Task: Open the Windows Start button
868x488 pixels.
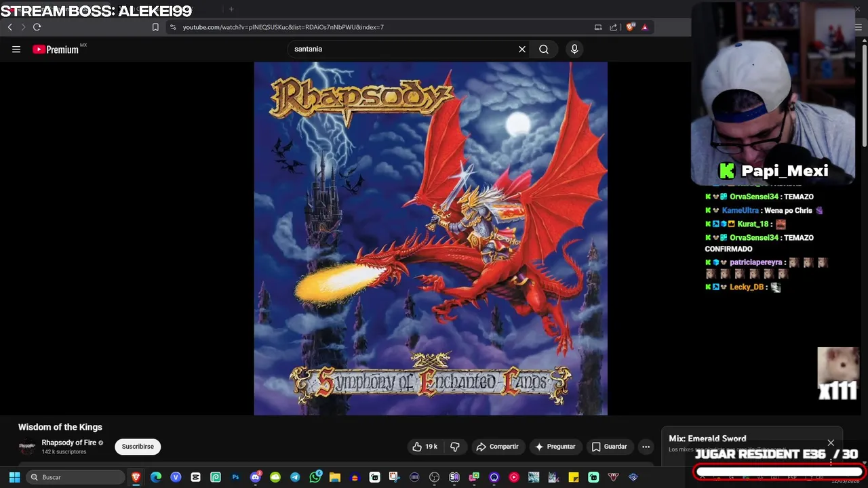Action: 14,477
